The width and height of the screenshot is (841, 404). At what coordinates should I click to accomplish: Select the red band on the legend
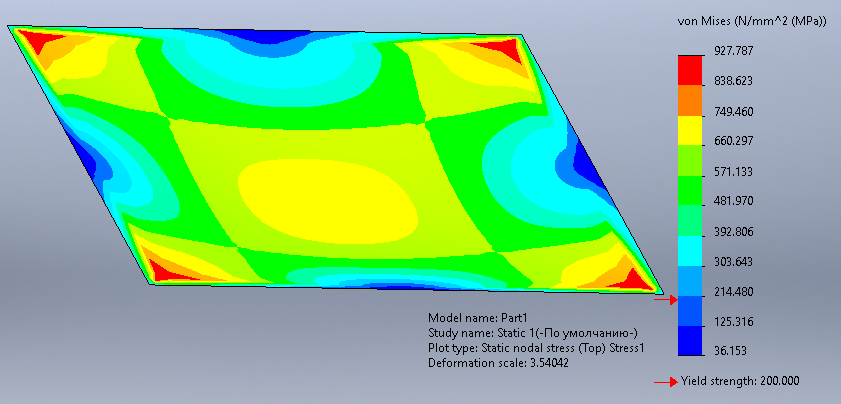(690, 70)
